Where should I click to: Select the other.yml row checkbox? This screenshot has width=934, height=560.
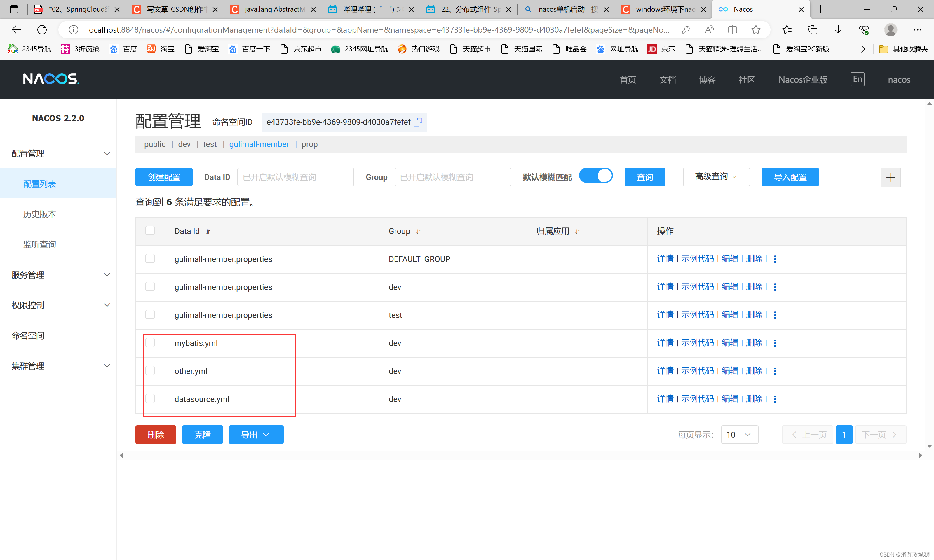[150, 371]
